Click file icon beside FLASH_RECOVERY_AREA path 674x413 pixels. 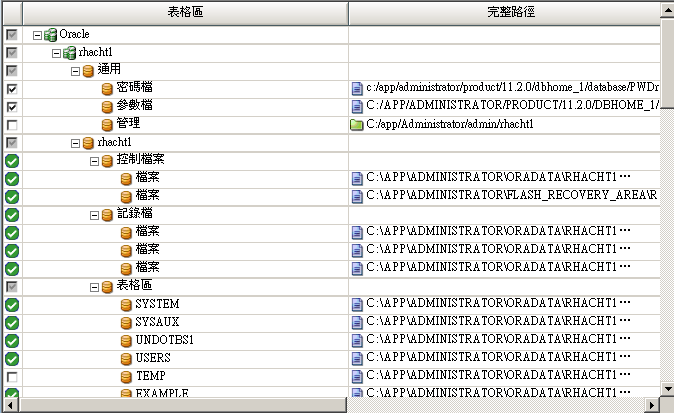pyautogui.click(x=357, y=196)
